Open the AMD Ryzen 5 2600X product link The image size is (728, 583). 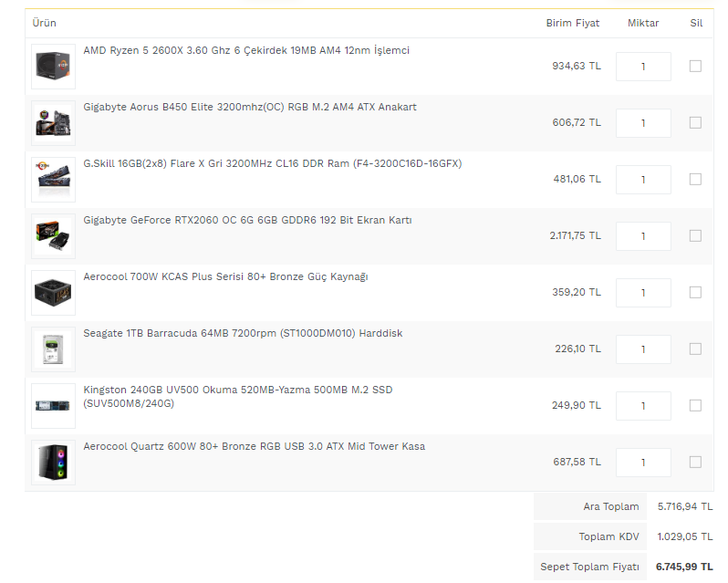tap(246, 51)
